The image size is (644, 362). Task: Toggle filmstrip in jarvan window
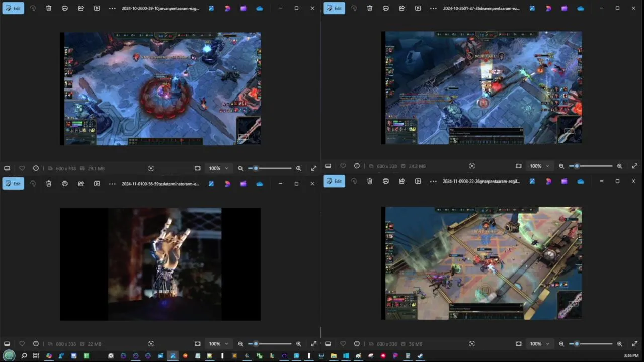[x=7, y=168]
